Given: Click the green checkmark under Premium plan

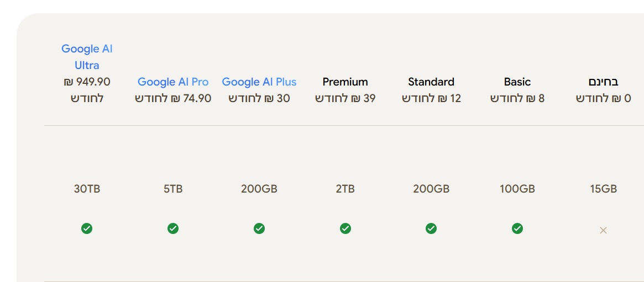Looking at the screenshot, I should 345,228.
